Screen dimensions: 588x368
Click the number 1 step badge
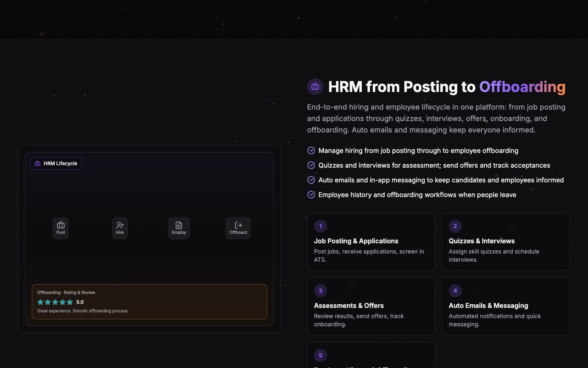click(x=321, y=226)
